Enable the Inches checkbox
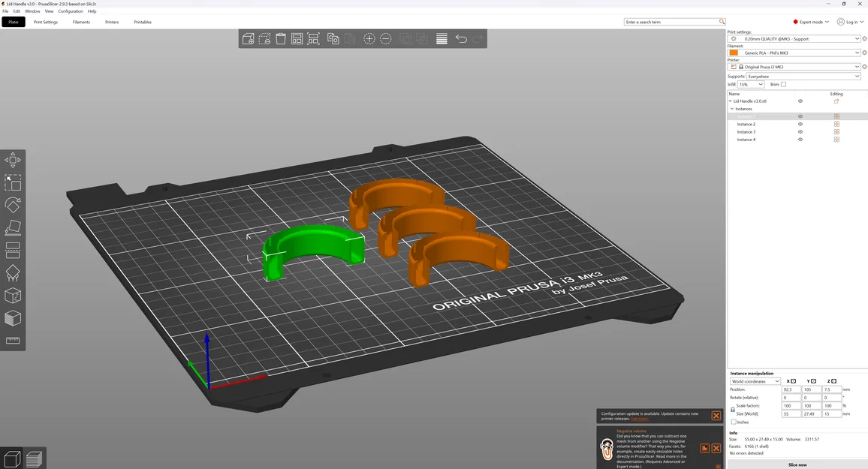 (x=734, y=422)
